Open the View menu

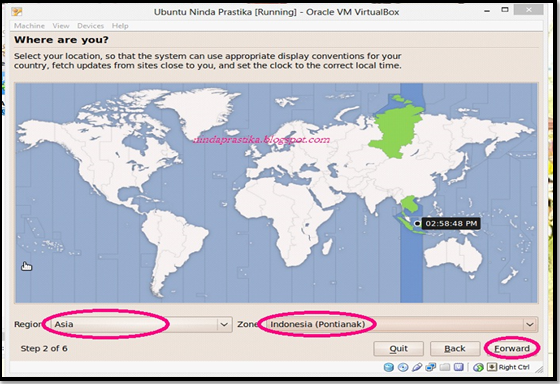[61, 26]
